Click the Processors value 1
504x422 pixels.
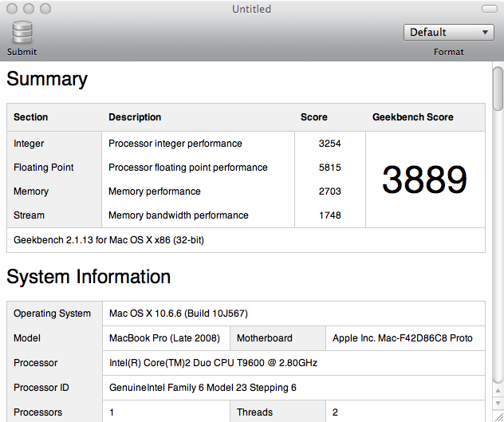pos(112,412)
